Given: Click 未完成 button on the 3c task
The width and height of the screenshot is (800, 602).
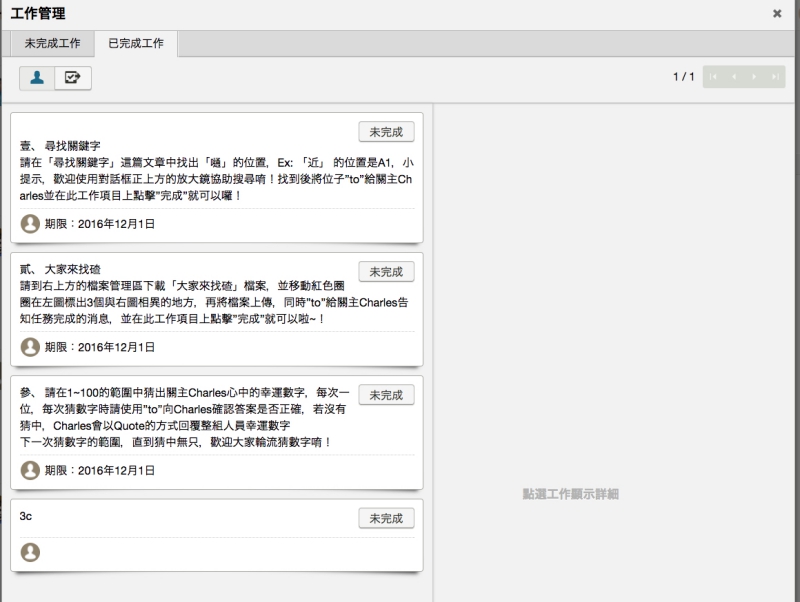Looking at the screenshot, I should pos(386,518).
